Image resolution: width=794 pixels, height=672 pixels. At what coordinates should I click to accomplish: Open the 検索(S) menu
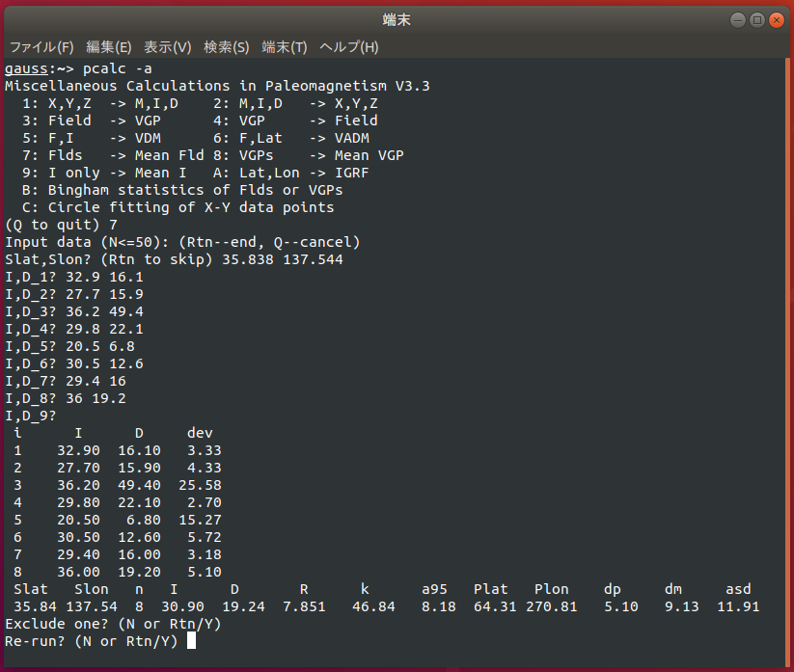pyautogui.click(x=227, y=47)
